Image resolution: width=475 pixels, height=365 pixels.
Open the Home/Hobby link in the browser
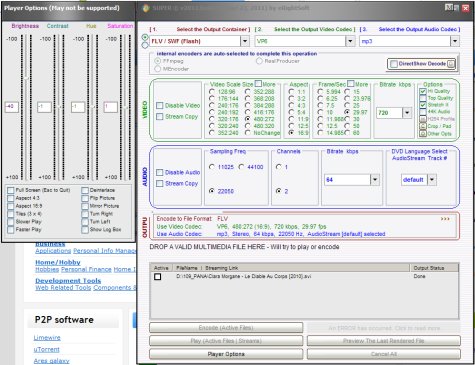pos(58,262)
